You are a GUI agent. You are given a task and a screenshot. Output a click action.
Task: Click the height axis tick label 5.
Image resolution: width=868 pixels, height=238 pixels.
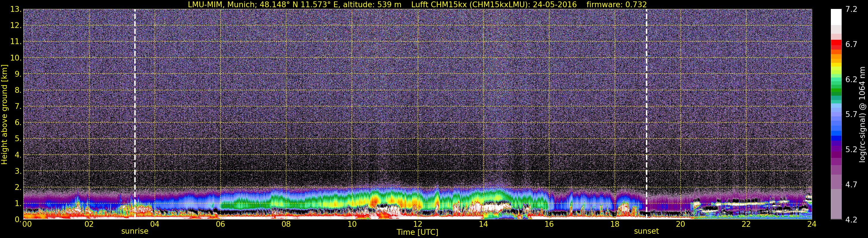pyautogui.click(x=18, y=139)
